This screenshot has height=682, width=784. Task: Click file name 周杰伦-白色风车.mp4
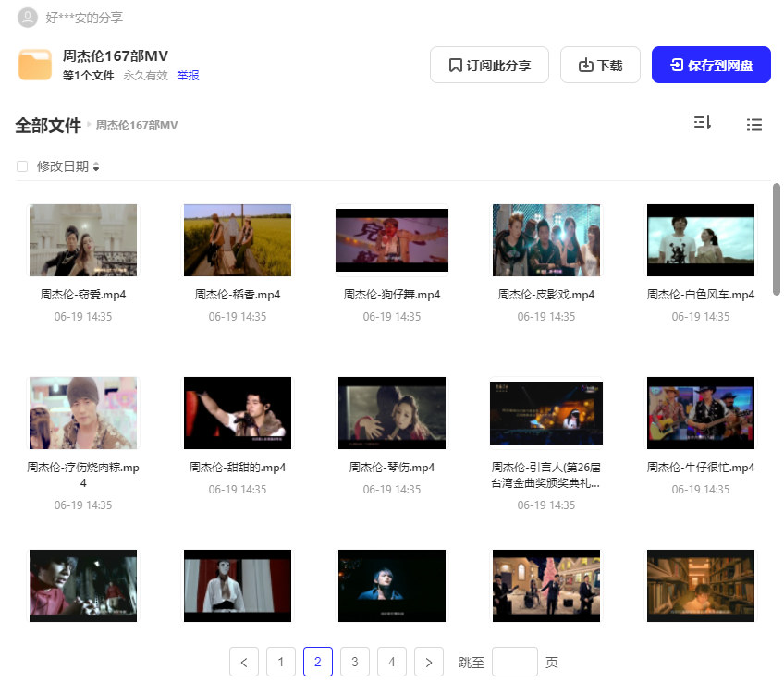[x=701, y=295]
